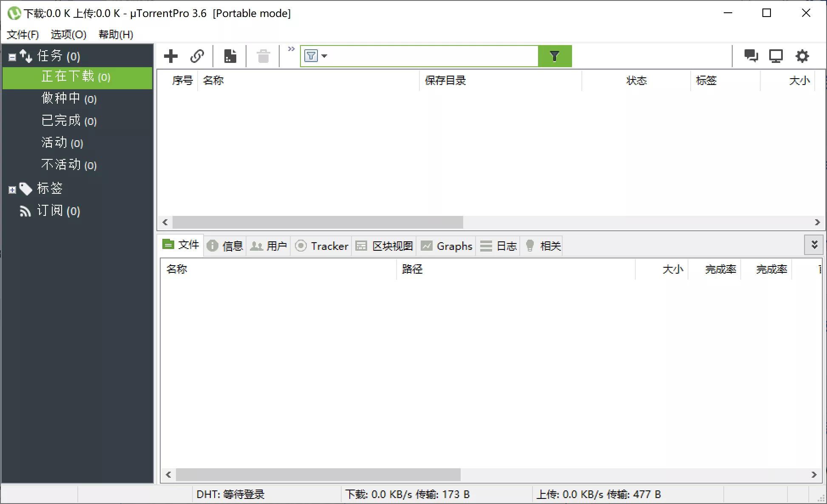The image size is (827, 504).
Task: Click inside the torrent search field
Action: coord(425,56)
